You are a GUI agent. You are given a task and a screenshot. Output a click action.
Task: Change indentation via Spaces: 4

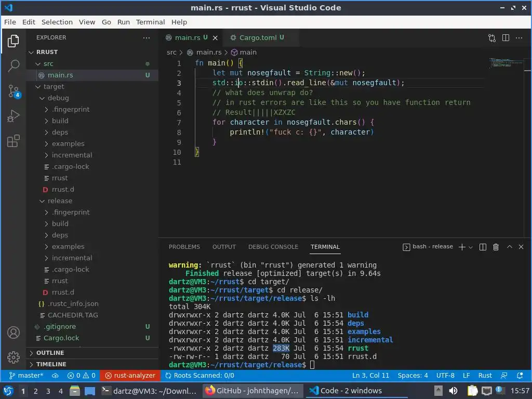[413, 376]
